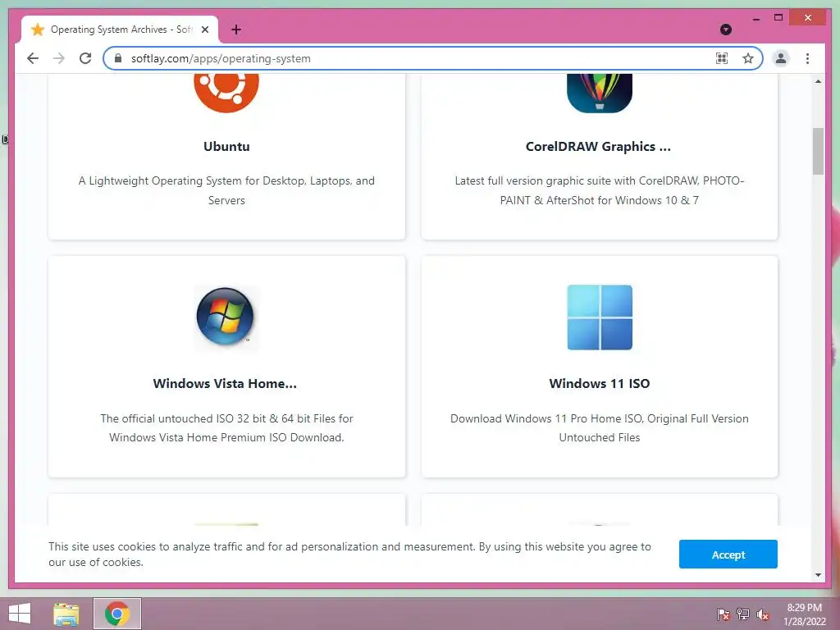The width and height of the screenshot is (840, 630).
Task: Maximize the Chrome window
Action: point(778,18)
